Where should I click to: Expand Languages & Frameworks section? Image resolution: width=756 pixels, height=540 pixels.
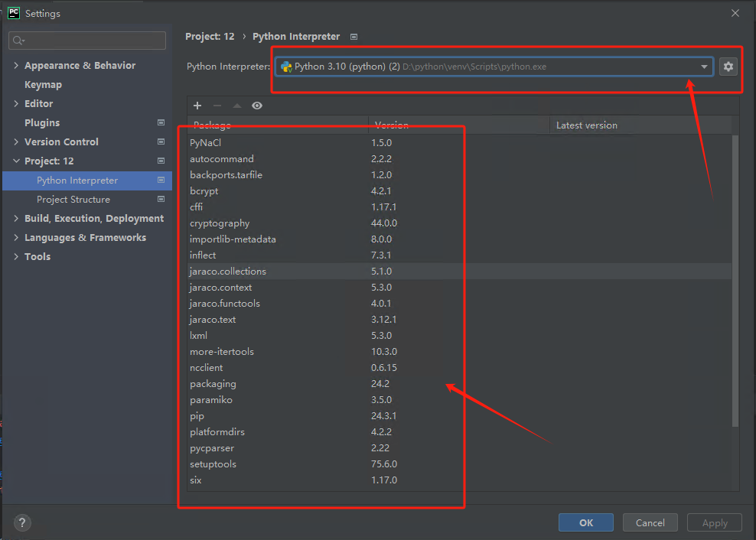16,237
